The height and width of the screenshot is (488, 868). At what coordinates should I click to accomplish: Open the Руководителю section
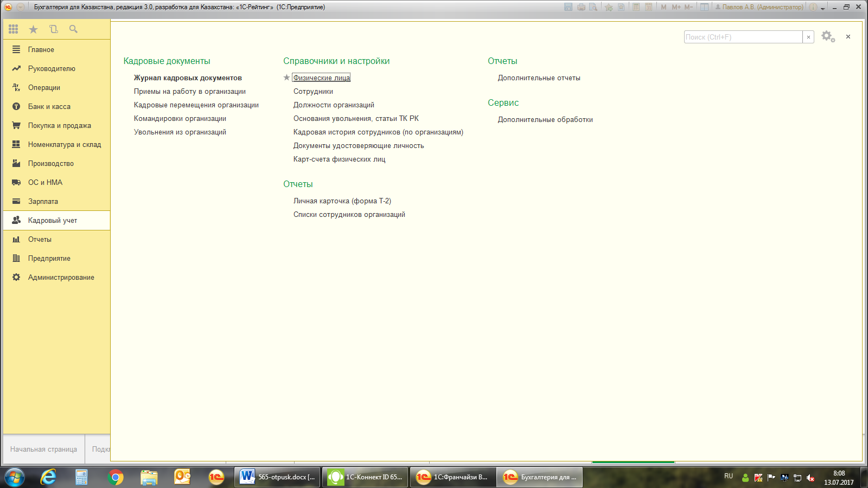click(56, 68)
